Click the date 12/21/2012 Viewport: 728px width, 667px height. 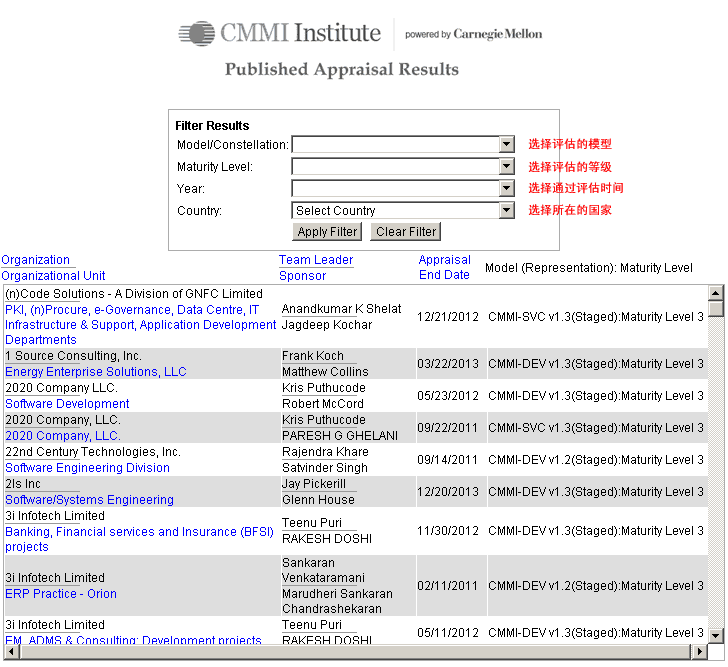click(448, 317)
